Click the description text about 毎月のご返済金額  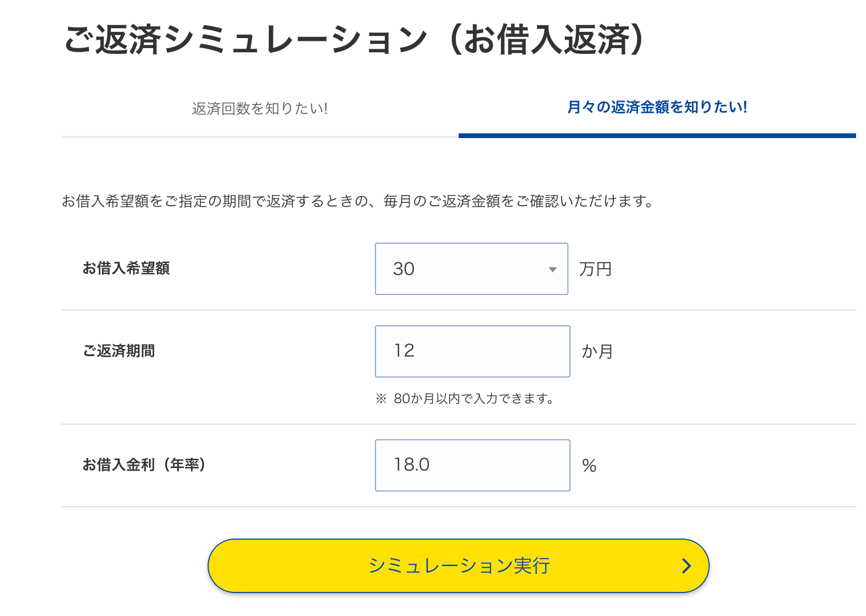point(358,201)
